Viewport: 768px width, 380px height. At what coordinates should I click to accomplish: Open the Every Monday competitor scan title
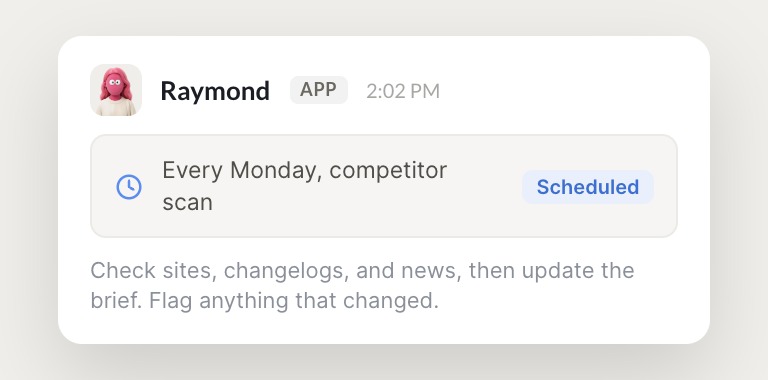tap(304, 186)
